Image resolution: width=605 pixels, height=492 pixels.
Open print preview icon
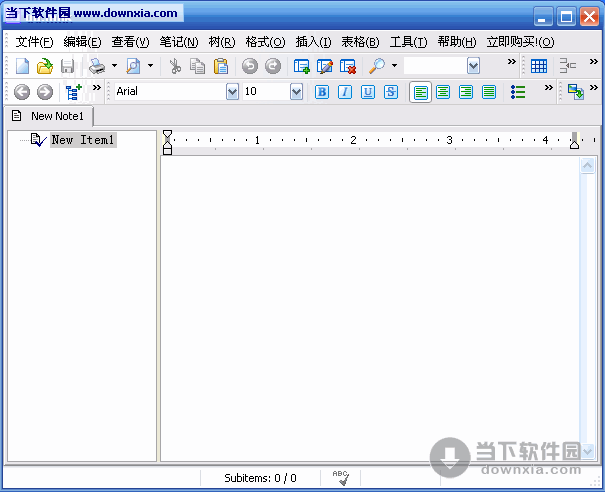(133, 66)
